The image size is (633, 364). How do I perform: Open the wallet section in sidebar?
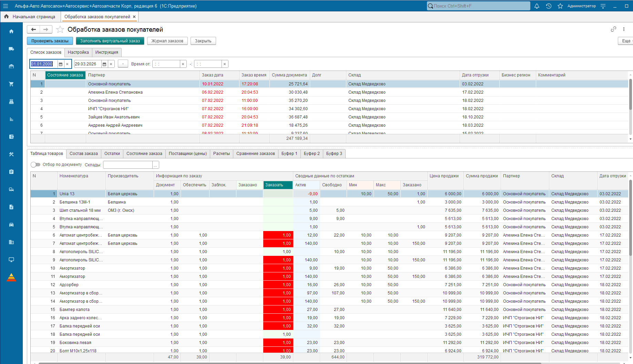[x=11, y=137]
